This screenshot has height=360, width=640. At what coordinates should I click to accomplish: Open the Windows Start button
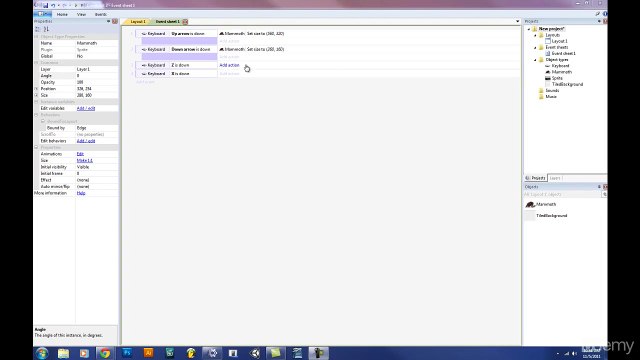[42, 353]
